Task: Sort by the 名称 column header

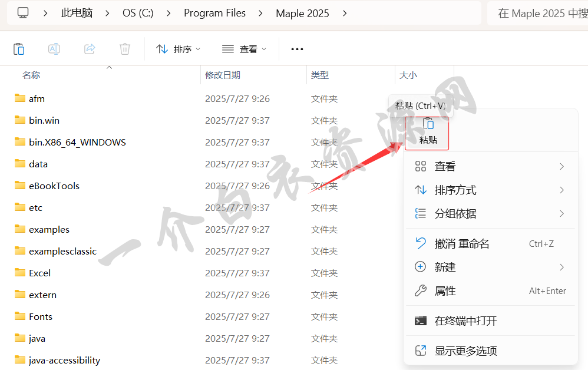Action: click(31, 75)
